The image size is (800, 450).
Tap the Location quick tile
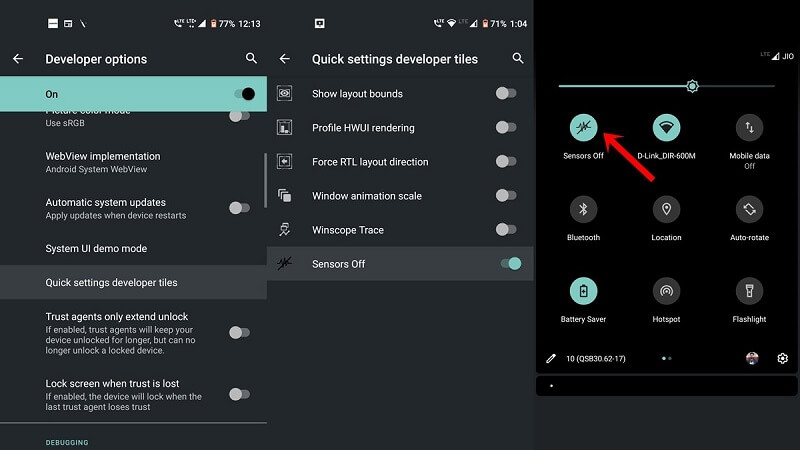pyautogui.click(x=667, y=209)
